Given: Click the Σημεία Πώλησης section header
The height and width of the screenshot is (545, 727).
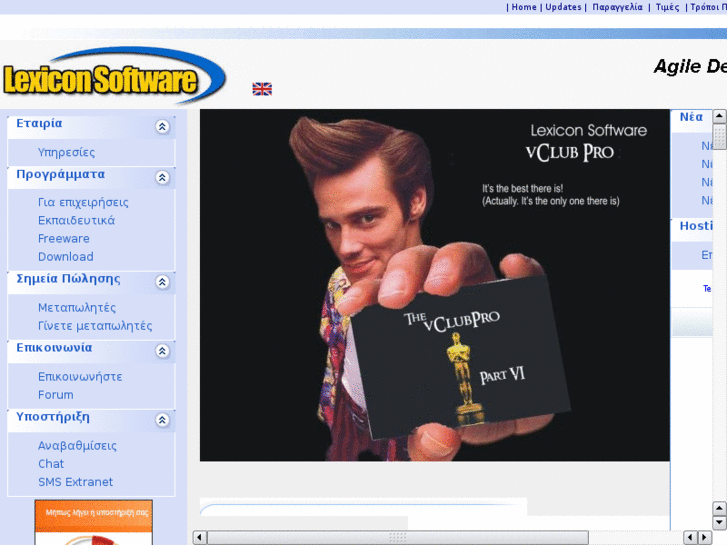Looking at the screenshot, I should 91,282.
